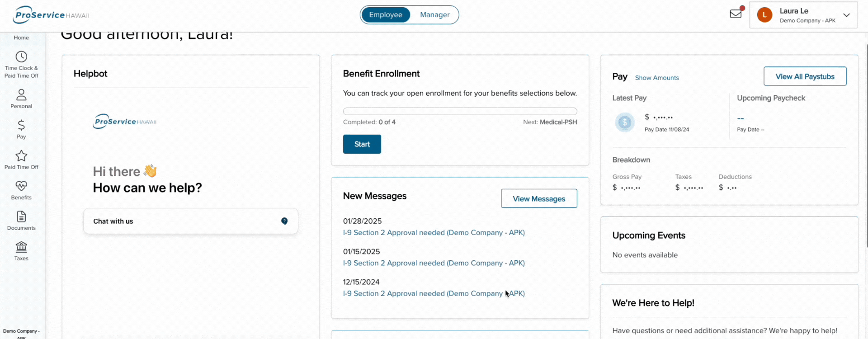Click the Chat with us field
Image resolution: width=868 pixels, height=339 pixels.
click(x=190, y=221)
